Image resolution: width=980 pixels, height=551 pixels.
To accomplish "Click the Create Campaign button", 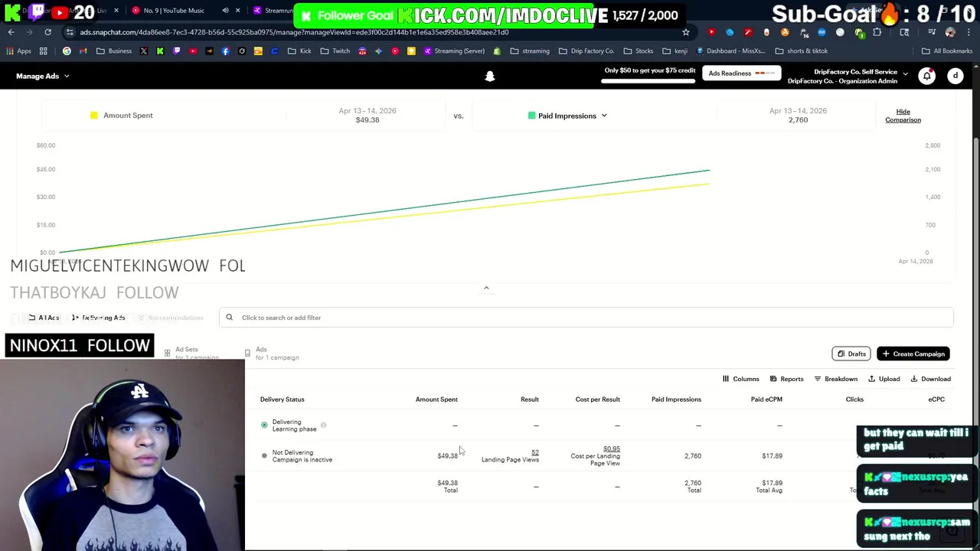I will [913, 354].
